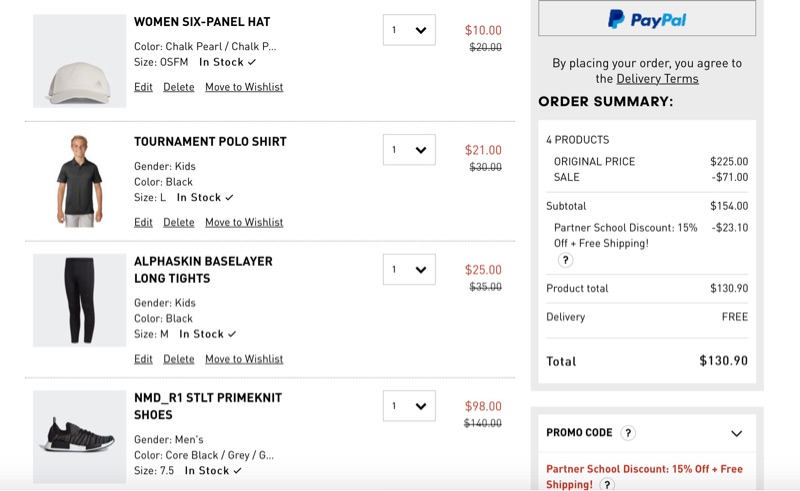The height and width of the screenshot is (491, 800).
Task: Click the Promo Code question mark icon
Action: (x=627, y=433)
